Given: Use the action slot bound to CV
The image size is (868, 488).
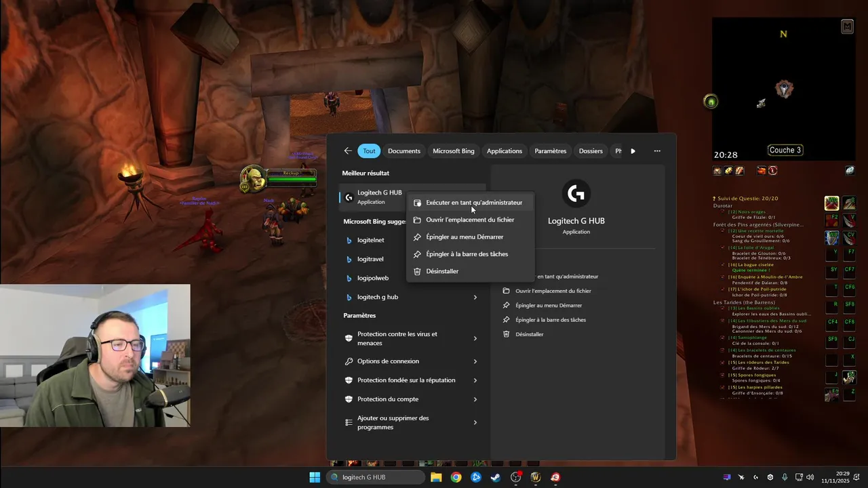Looking at the screenshot, I should pos(849,238).
